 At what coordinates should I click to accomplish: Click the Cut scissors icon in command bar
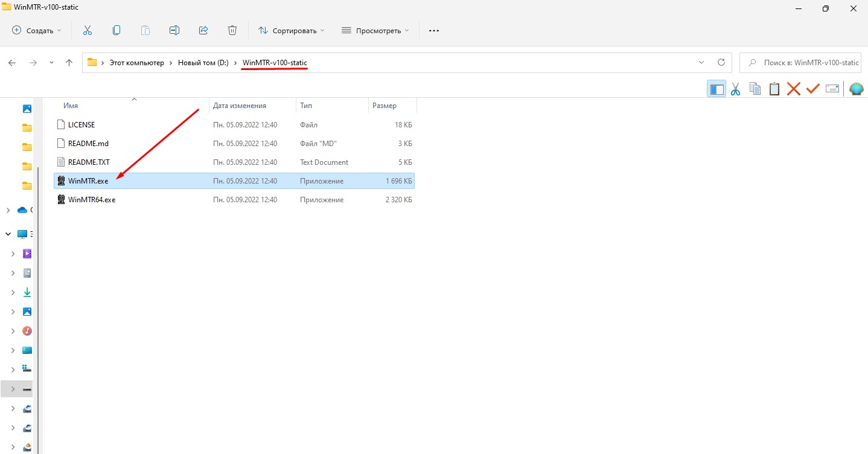point(87,30)
